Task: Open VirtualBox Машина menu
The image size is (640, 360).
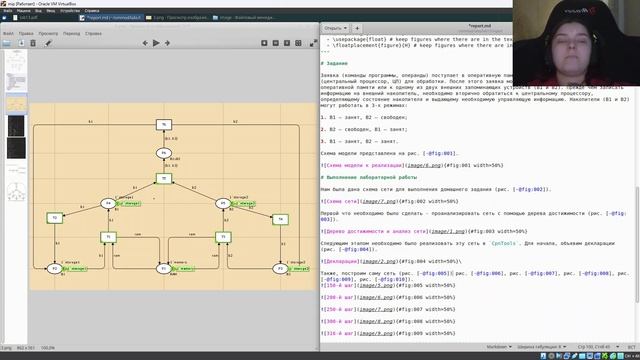Action: (x=24, y=11)
